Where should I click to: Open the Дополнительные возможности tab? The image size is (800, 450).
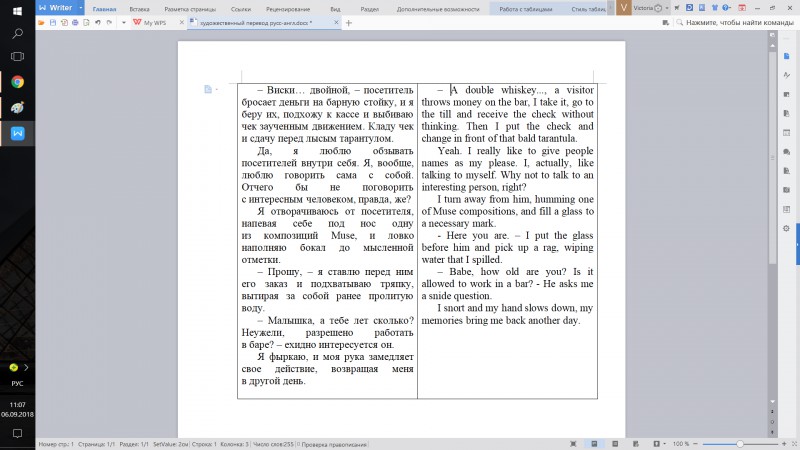pos(438,9)
